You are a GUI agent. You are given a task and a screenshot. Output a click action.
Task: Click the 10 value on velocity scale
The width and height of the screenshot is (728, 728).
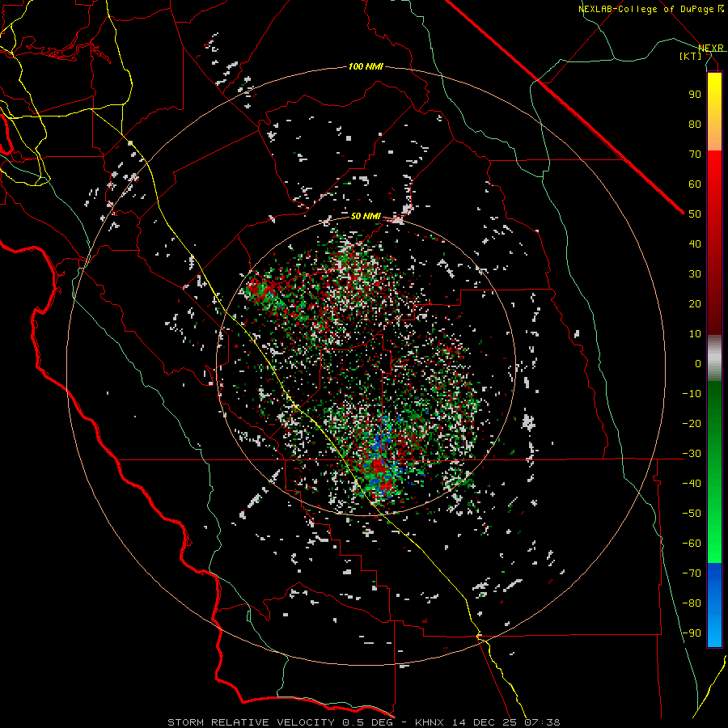tap(695, 334)
